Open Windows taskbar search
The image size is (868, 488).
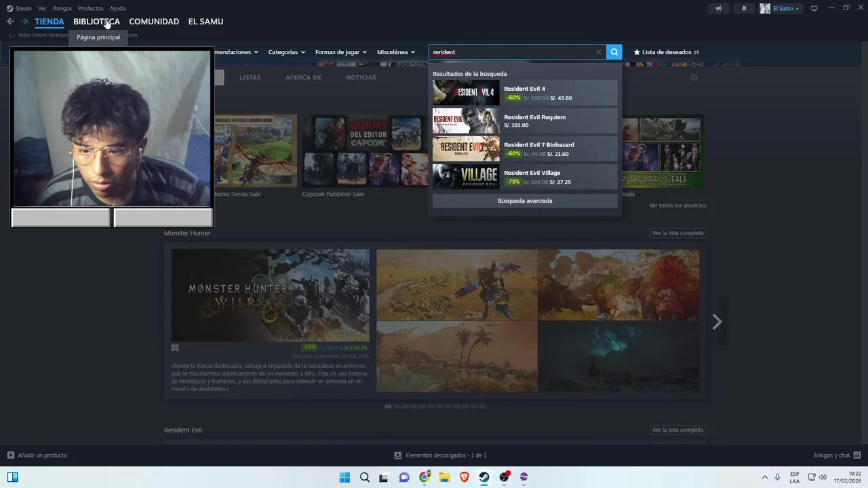[x=364, y=477]
